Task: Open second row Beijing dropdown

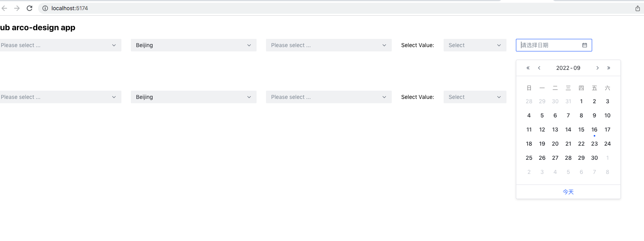Action: click(x=194, y=97)
